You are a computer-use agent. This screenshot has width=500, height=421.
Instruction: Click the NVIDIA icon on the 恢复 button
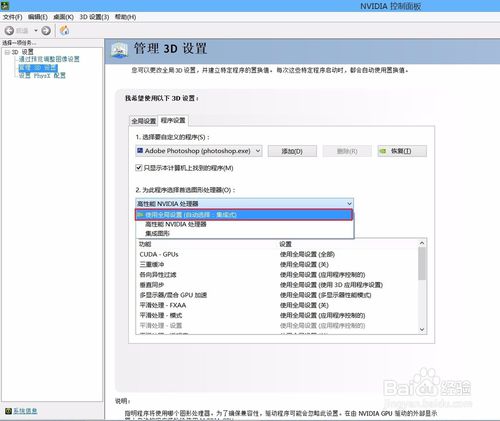pos(383,151)
